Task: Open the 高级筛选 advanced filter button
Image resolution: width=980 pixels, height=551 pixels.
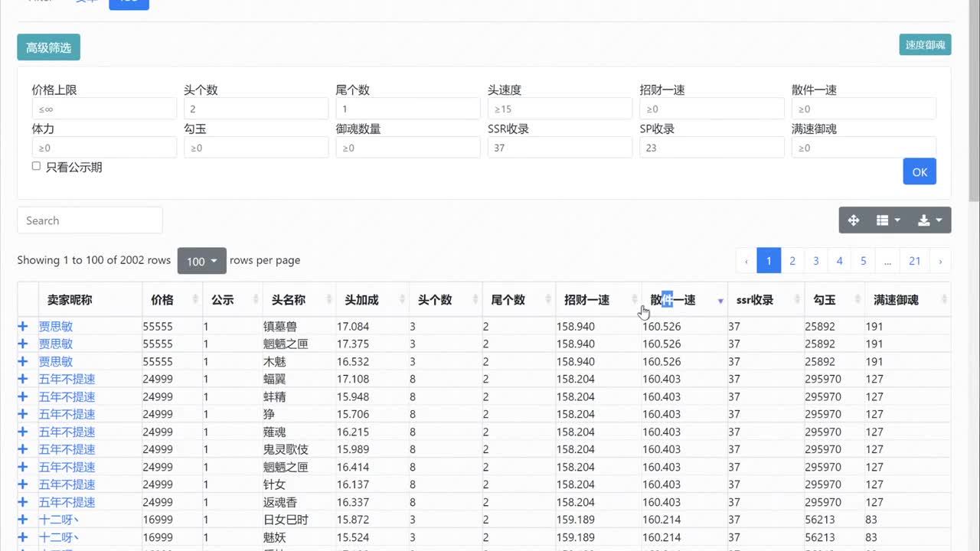Action: (48, 47)
